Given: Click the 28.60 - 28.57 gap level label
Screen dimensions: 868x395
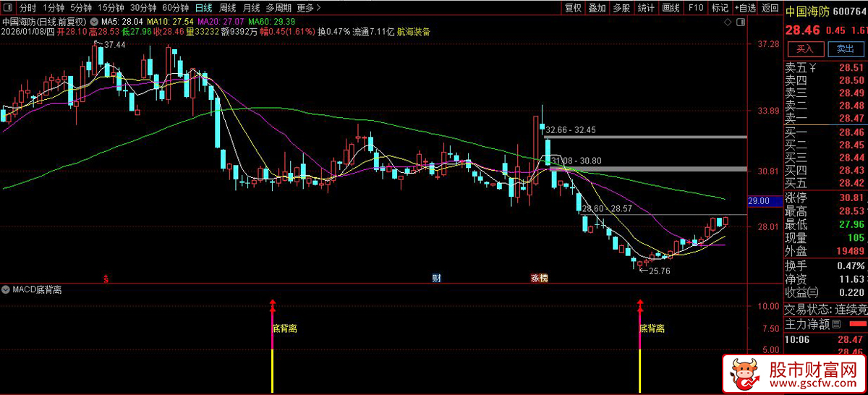Looking at the screenshot, I should pyautogui.click(x=607, y=208).
